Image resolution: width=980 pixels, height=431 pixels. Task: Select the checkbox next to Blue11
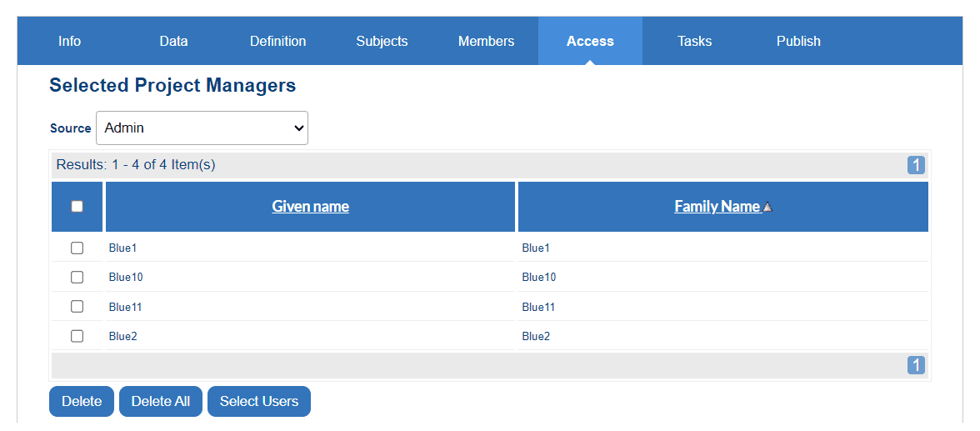[x=77, y=307]
